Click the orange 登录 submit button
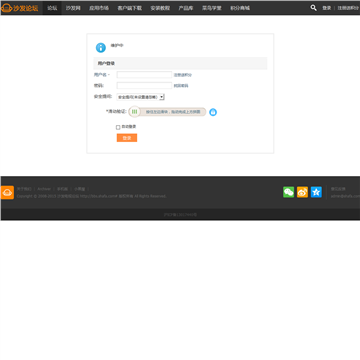Viewport: 360px width, 360px height. click(x=127, y=138)
